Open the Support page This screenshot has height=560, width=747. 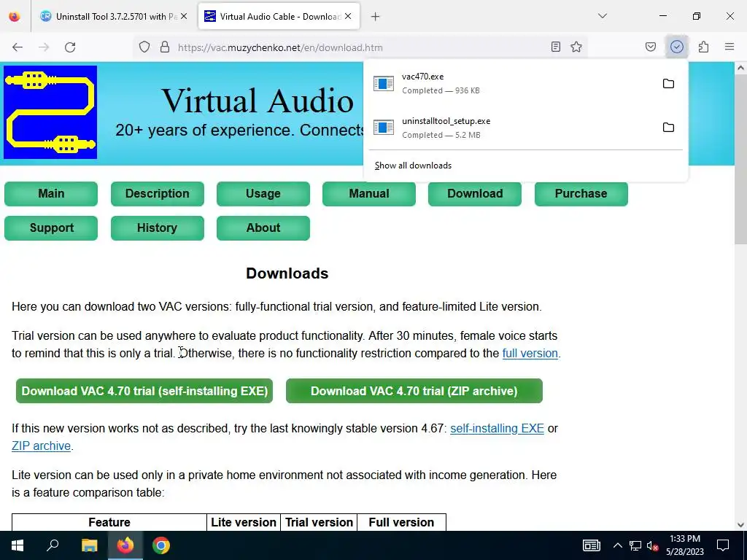point(51,228)
